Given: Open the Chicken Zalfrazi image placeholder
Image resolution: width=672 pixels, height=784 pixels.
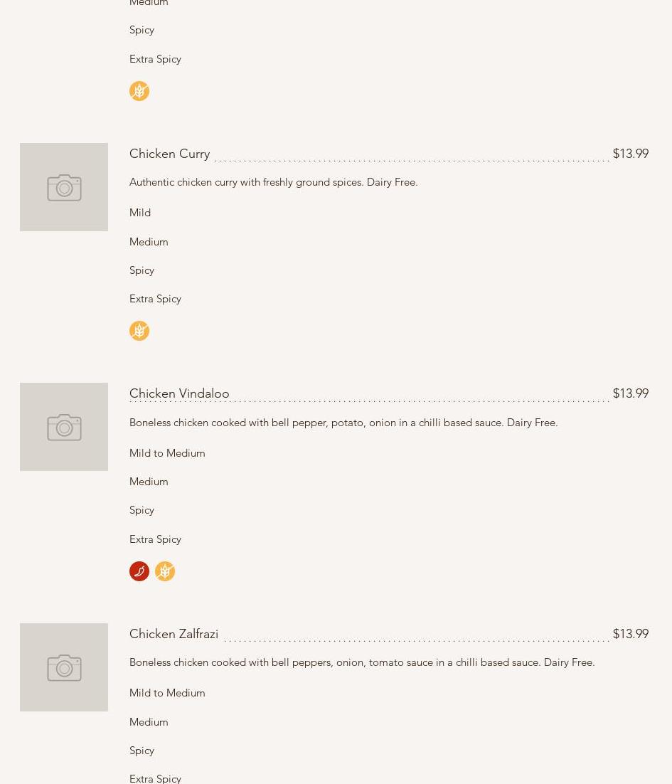Looking at the screenshot, I should (64, 667).
